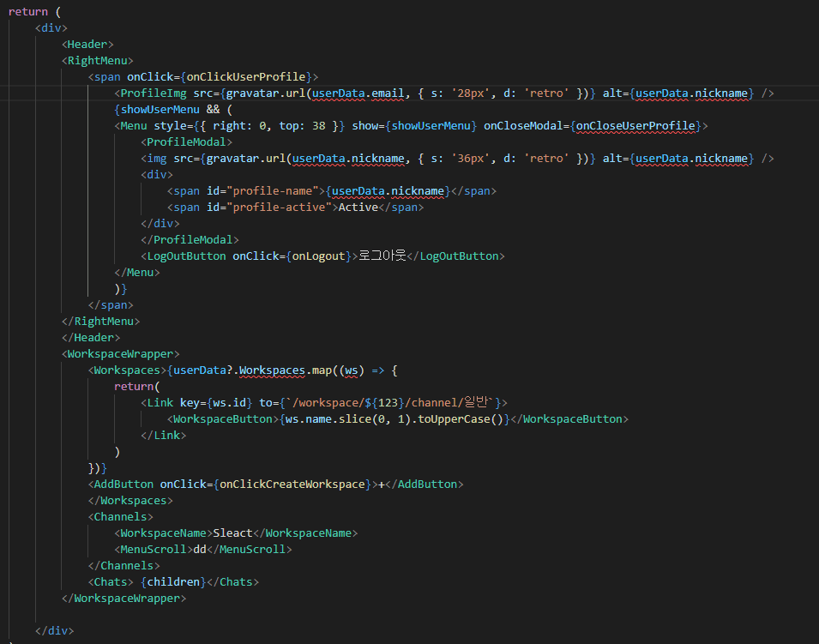
Task: Click toUpperCase() in WorkspaceButton line
Action: tap(461, 418)
